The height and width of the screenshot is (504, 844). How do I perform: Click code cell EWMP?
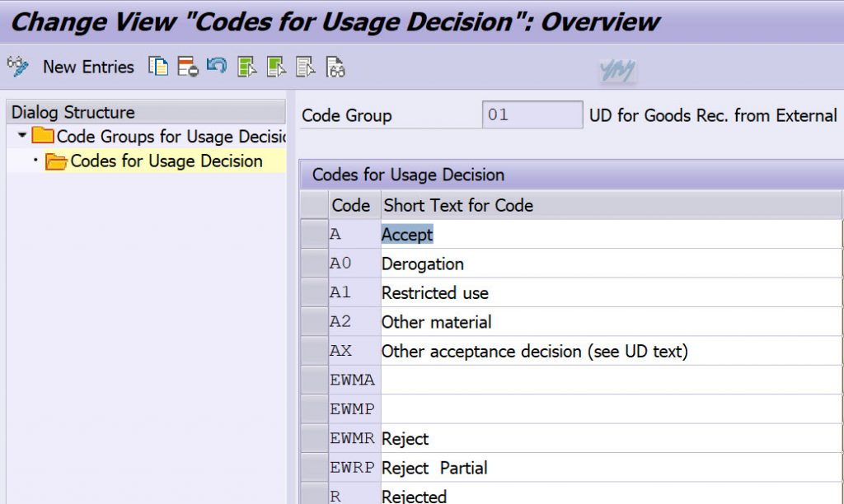pos(354,408)
